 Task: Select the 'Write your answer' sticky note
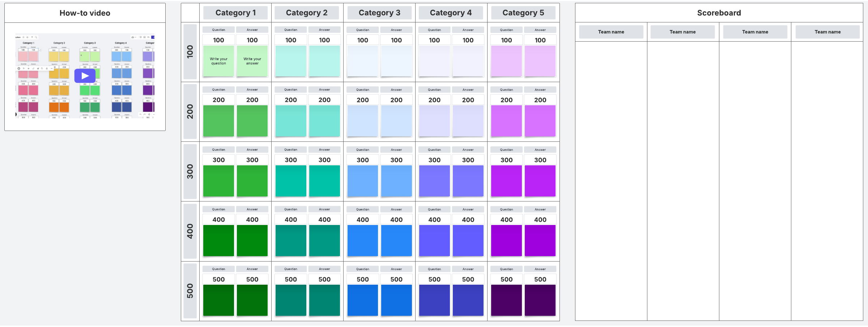(x=252, y=61)
